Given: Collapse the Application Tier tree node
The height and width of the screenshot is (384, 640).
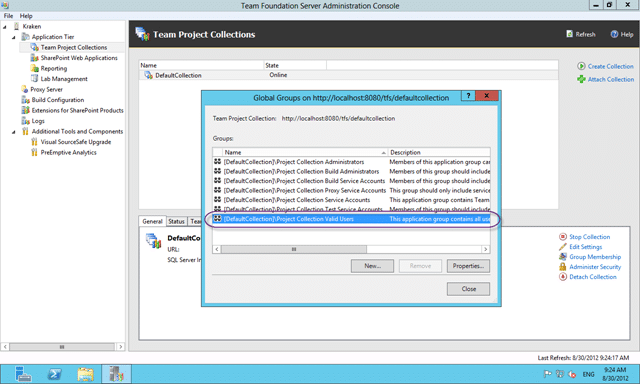Looking at the screenshot, I should point(13,37).
